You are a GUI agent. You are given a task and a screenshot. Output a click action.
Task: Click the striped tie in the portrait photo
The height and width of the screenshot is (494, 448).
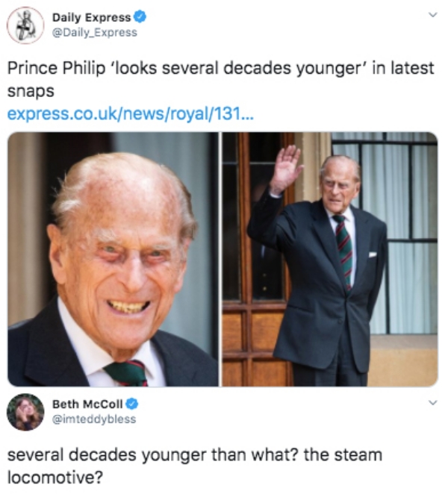127,373
